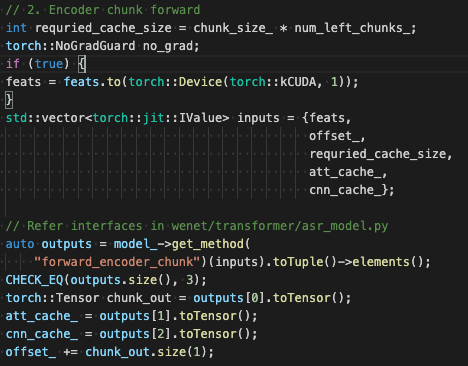Image resolution: width=468 pixels, height=366 pixels.
Task: Click 'chunk_out' in the torch::Tensor declaration
Action: pyautogui.click(x=139, y=298)
